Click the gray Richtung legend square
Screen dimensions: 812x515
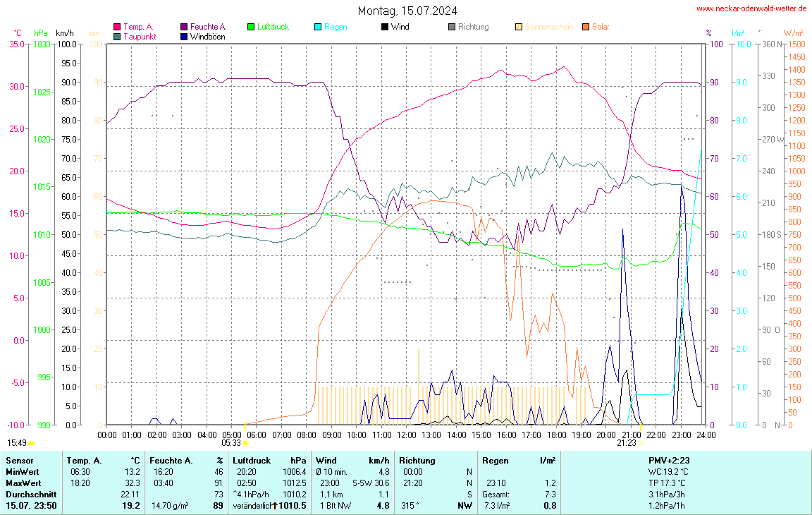click(451, 27)
